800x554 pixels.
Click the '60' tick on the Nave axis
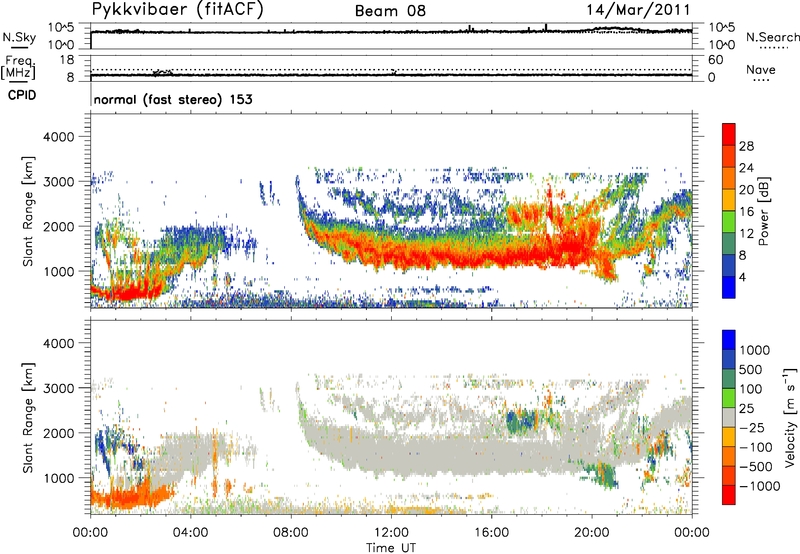pyautogui.click(x=716, y=60)
